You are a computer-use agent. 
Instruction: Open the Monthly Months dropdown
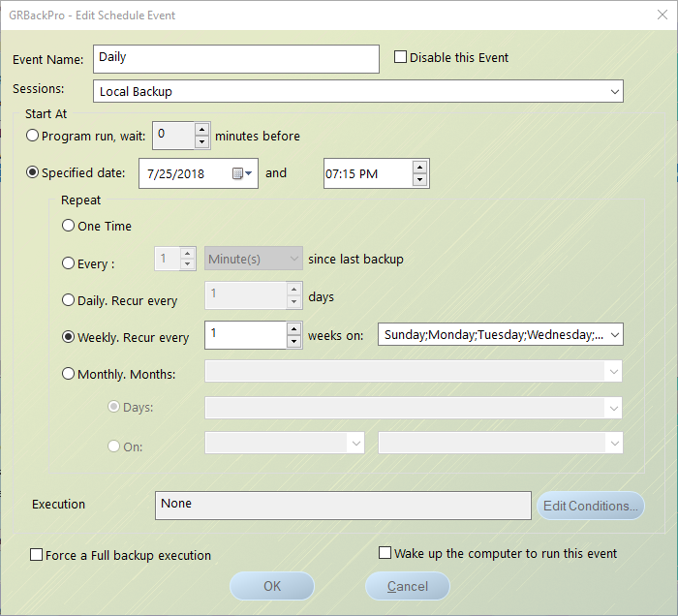point(613,371)
